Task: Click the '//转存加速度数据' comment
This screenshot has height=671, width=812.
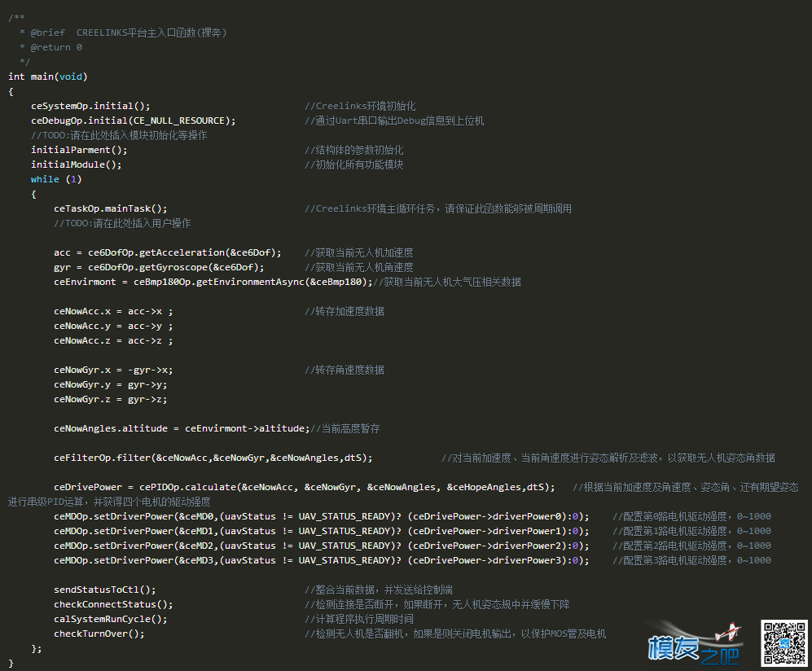Action: 345,311
